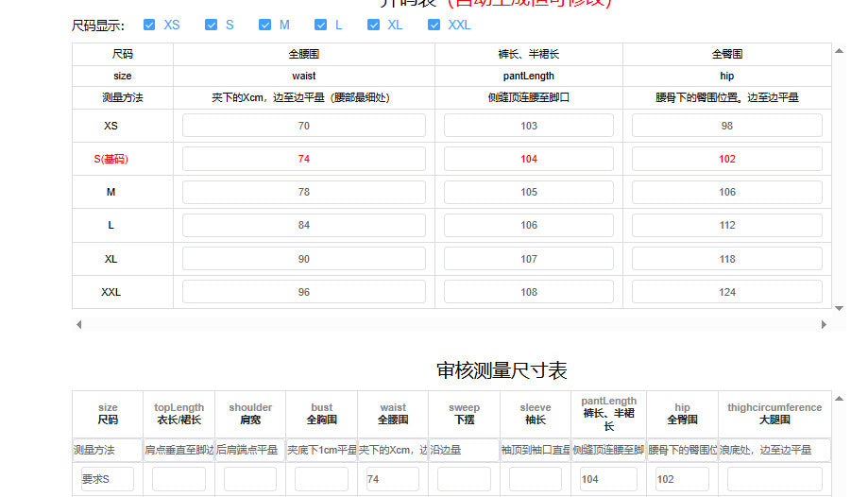Image resolution: width=868 pixels, height=497 pixels.
Task: Click the sweep measurement method field 沿边量
Action: (464, 451)
